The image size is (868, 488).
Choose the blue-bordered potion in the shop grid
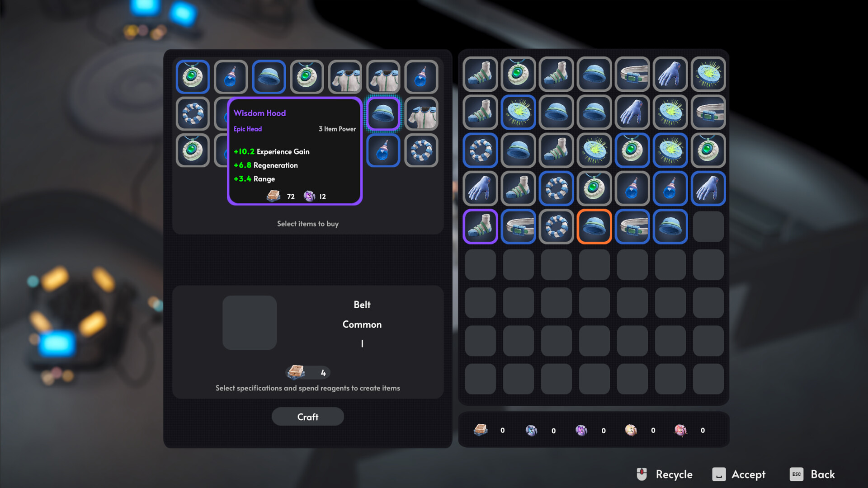[383, 150]
